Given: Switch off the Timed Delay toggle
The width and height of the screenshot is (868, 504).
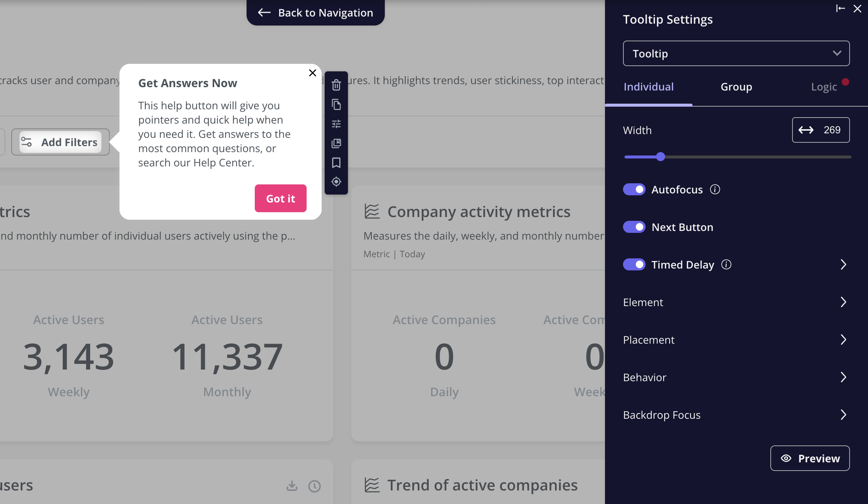Looking at the screenshot, I should point(634,264).
